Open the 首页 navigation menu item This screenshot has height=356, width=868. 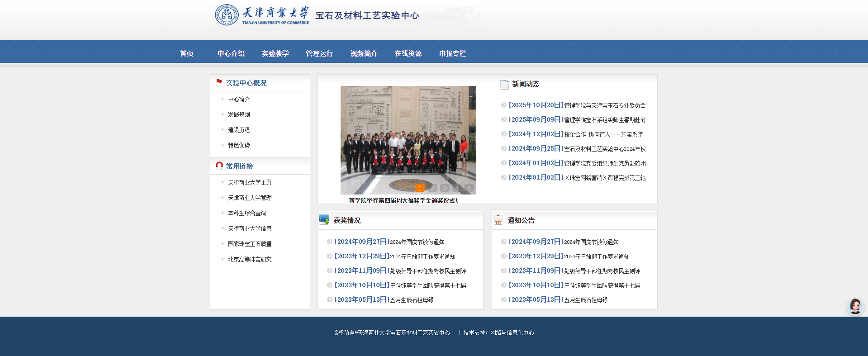[187, 53]
